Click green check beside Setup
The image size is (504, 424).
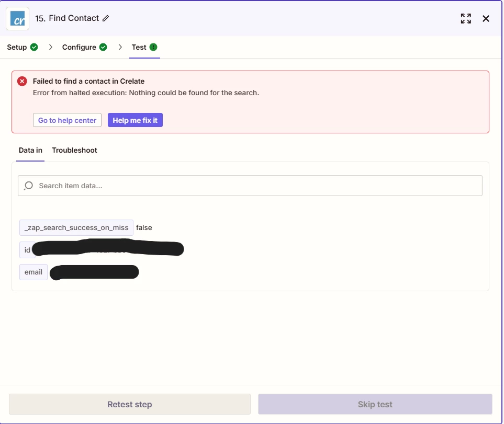(34, 47)
